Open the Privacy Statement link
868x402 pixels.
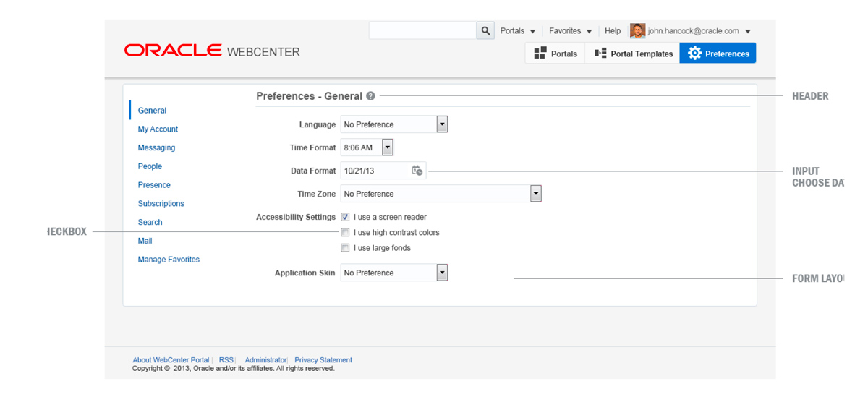(x=323, y=360)
